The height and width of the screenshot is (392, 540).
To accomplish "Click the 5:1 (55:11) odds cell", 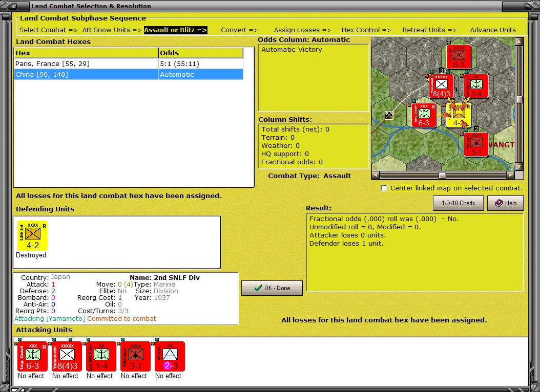I will pos(201,63).
